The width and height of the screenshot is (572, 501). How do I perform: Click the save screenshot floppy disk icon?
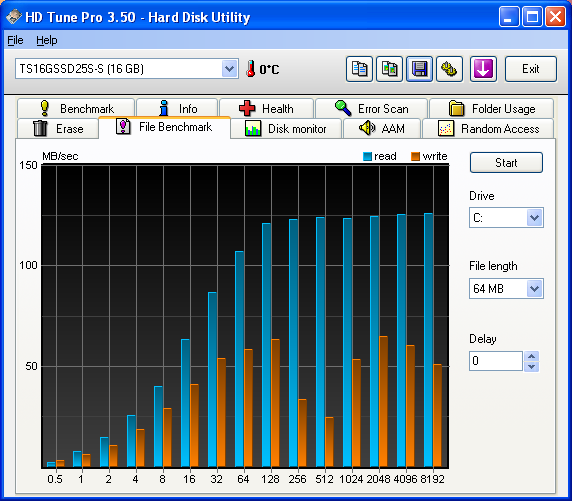(x=420, y=69)
